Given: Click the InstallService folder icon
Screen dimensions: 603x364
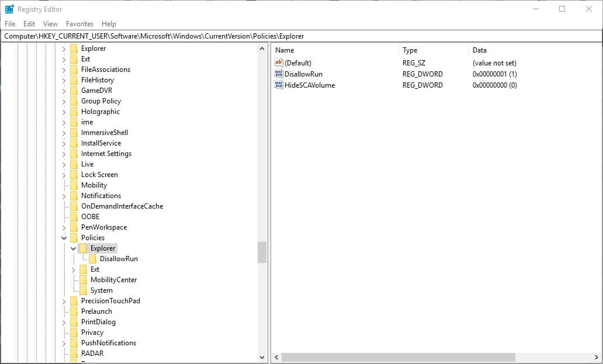Looking at the screenshot, I should pyautogui.click(x=74, y=143).
